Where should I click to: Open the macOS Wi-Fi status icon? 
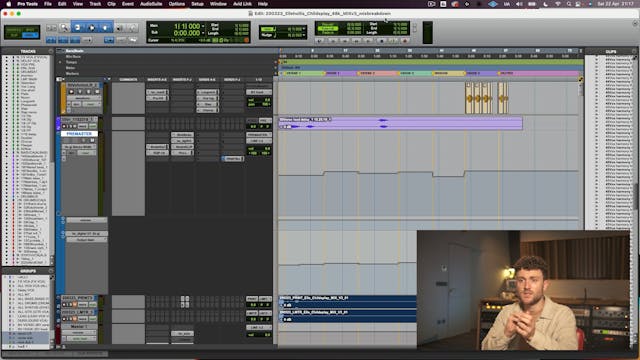point(558,4)
